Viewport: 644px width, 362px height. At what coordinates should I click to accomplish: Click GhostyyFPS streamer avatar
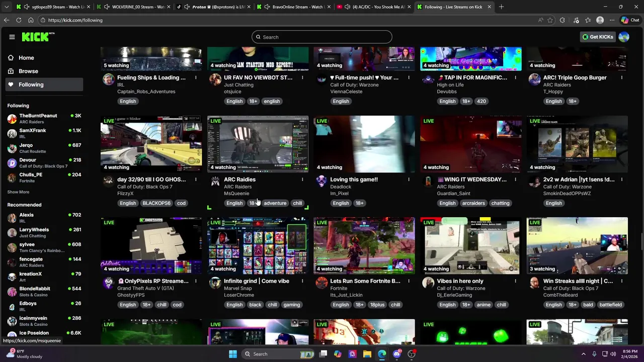coord(108,283)
